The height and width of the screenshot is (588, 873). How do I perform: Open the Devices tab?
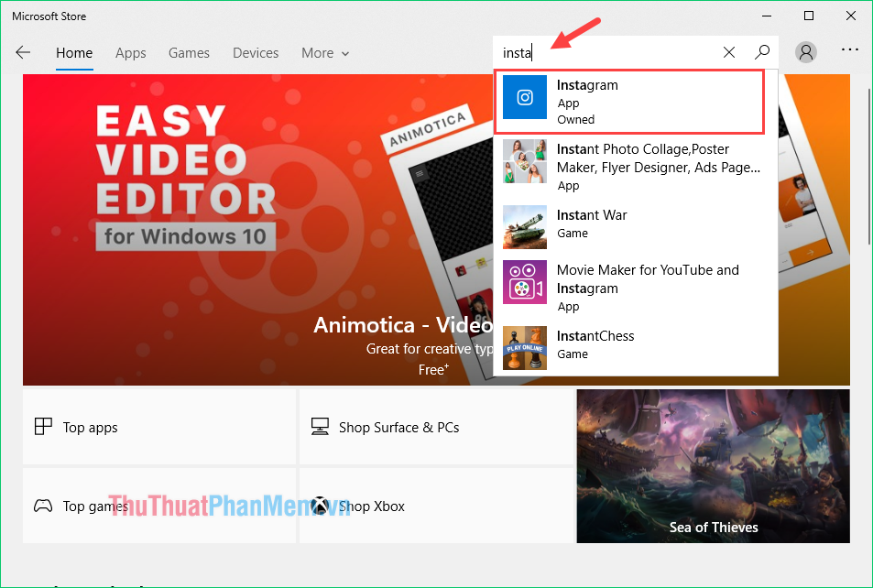point(256,53)
